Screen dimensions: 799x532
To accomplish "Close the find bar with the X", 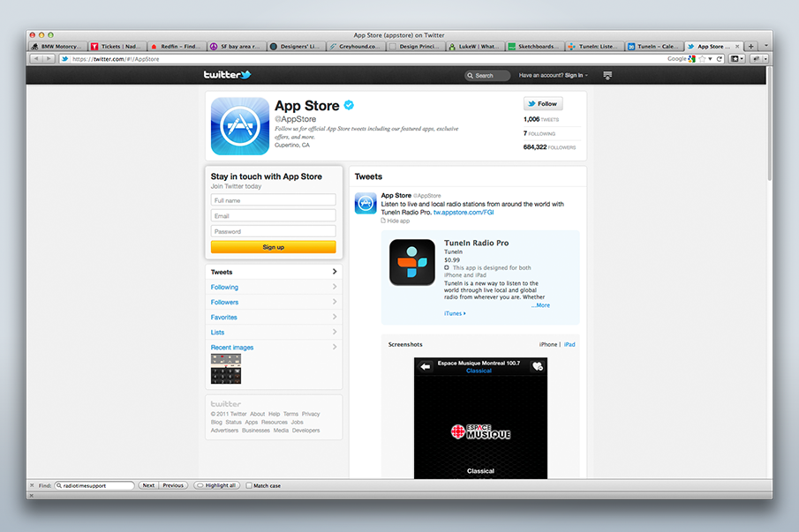I will click(34, 485).
